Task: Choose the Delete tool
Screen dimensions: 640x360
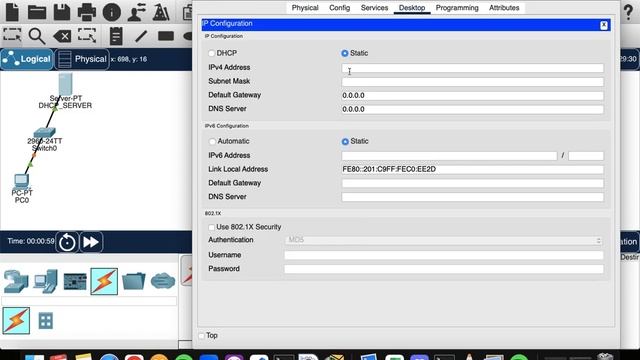Action: tap(62, 36)
